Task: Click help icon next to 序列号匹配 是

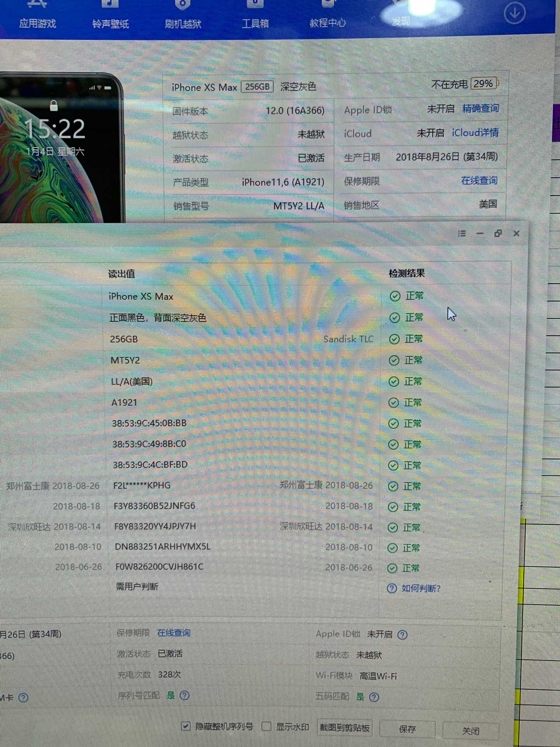Action: [x=185, y=695]
